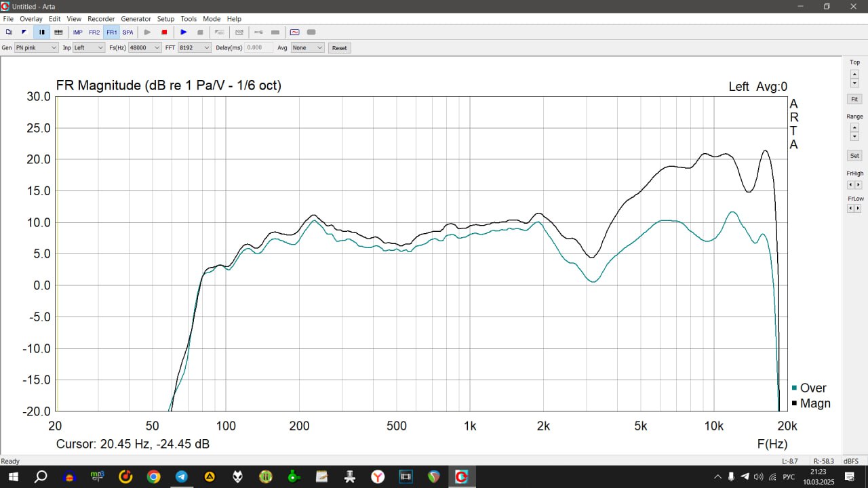The height and width of the screenshot is (488, 868).
Task: Open the File menu
Action: 8,19
